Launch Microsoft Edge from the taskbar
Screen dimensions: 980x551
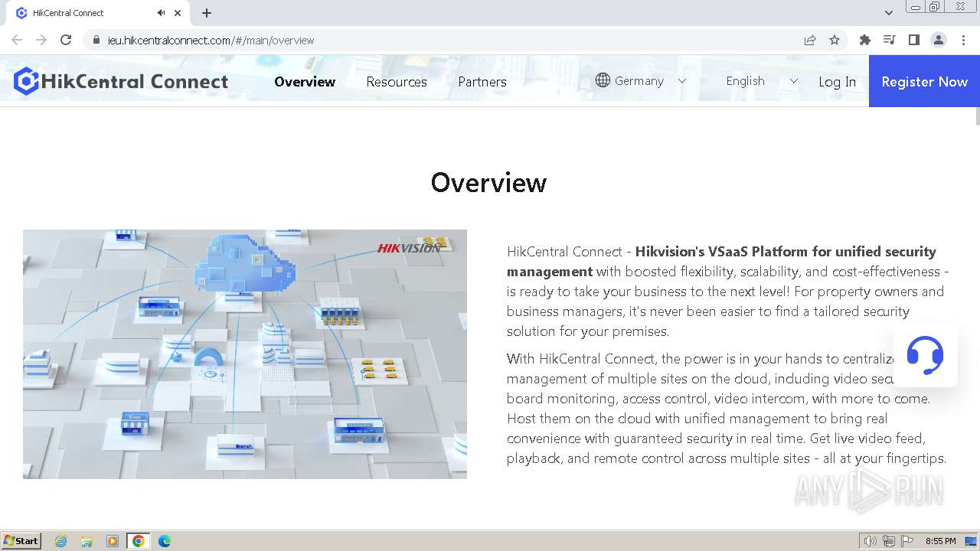pos(165,541)
